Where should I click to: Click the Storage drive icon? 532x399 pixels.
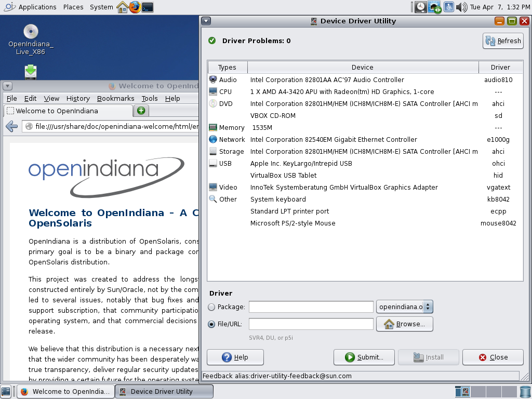click(212, 151)
